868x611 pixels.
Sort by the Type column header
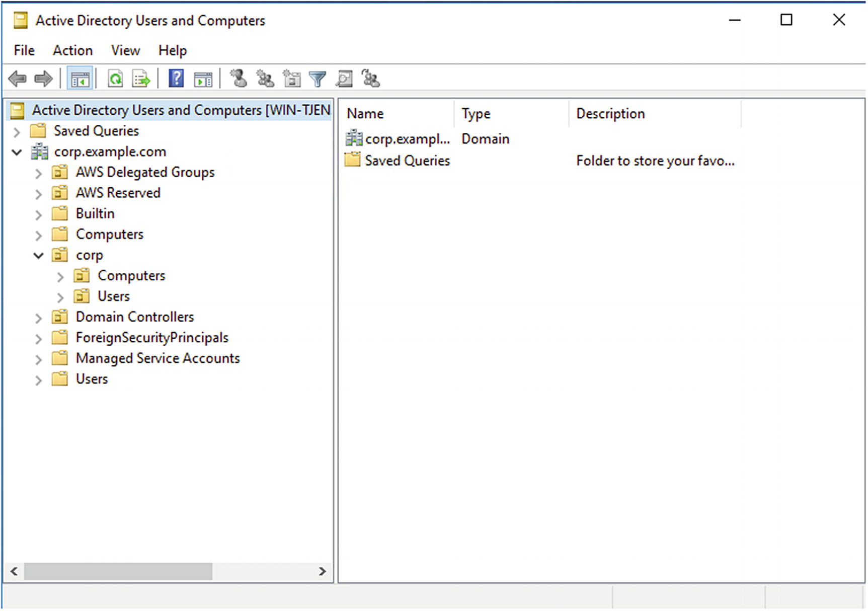tap(511, 114)
